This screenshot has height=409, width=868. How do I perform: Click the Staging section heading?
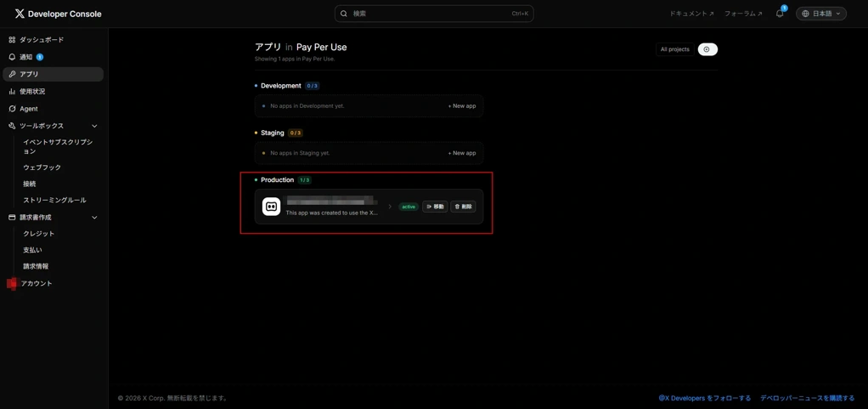273,133
